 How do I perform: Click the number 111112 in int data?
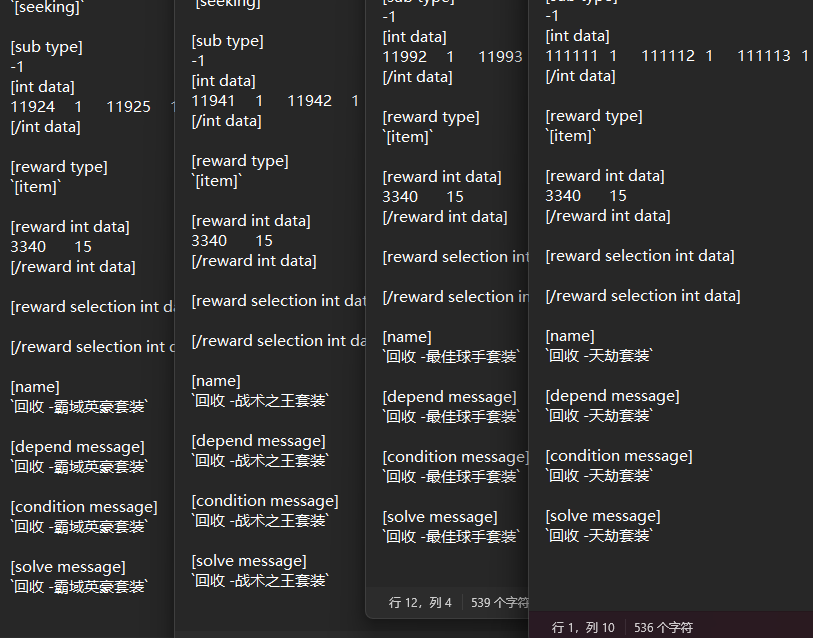667,56
